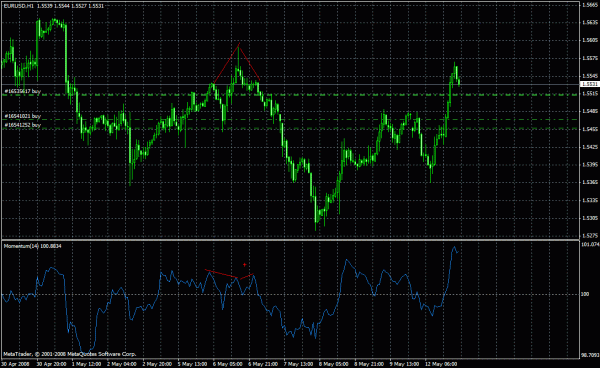The image size is (600, 368).
Task: Click the 101.074 momentum scale value
Action: [590, 244]
